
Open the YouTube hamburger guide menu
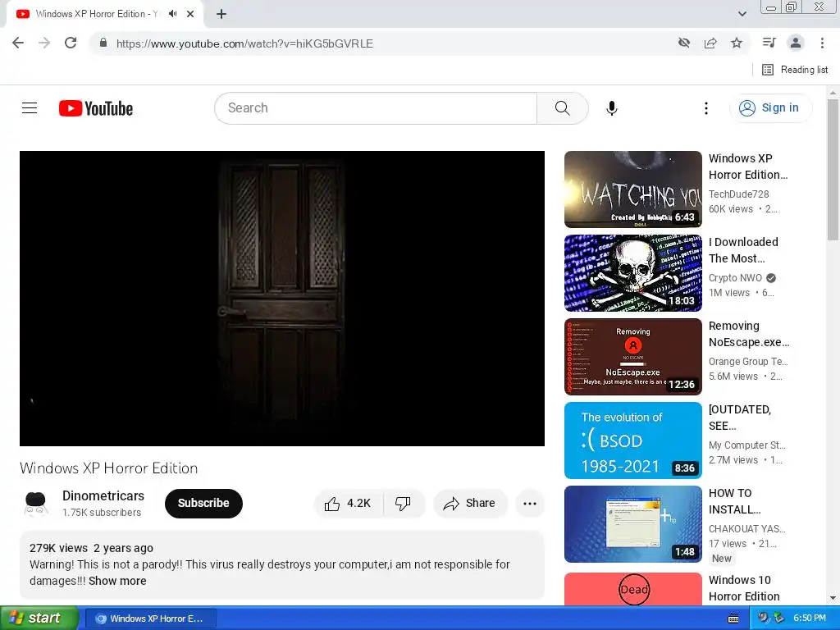(30, 108)
